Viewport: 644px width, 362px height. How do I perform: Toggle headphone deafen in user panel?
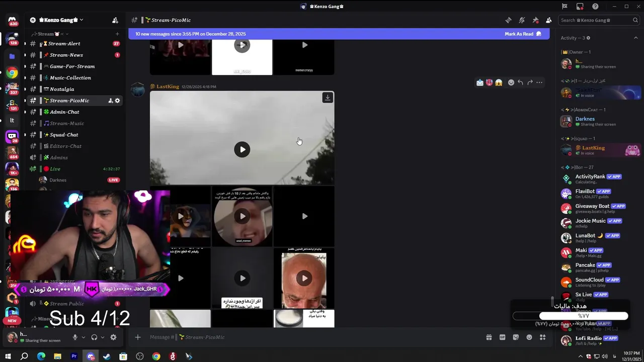(94, 337)
